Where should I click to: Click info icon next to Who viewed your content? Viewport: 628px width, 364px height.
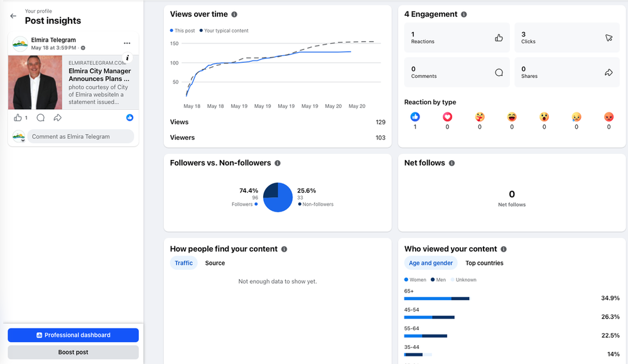504,249
